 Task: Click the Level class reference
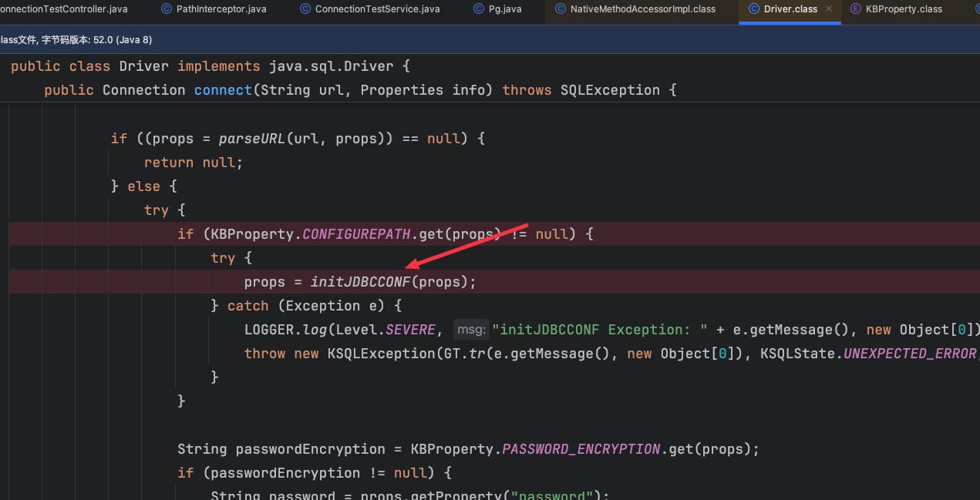pyautogui.click(x=356, y=330)
